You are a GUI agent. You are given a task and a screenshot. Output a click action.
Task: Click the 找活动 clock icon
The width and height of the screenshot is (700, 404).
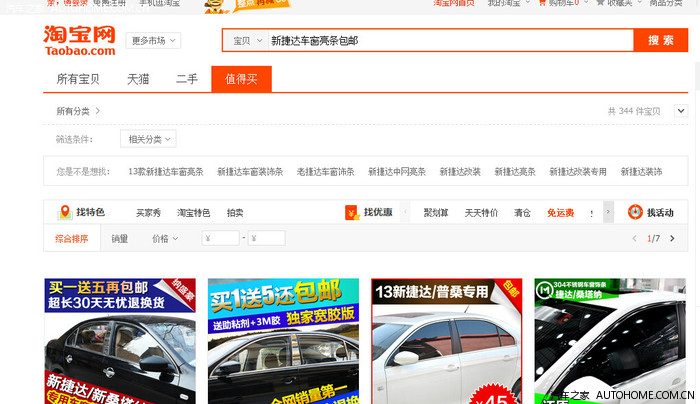634,212
